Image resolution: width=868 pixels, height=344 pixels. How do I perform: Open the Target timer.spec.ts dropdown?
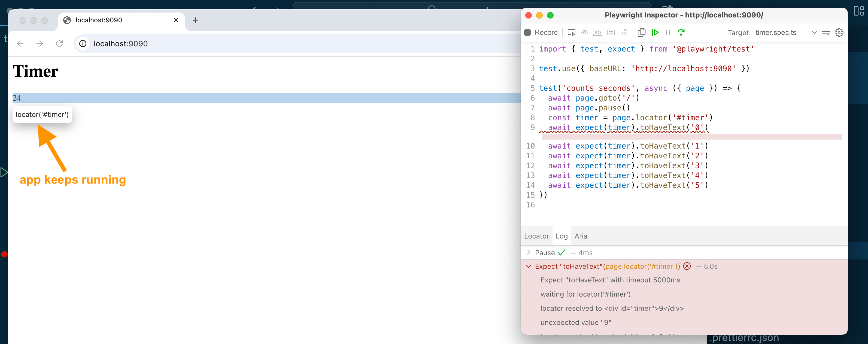786,32
